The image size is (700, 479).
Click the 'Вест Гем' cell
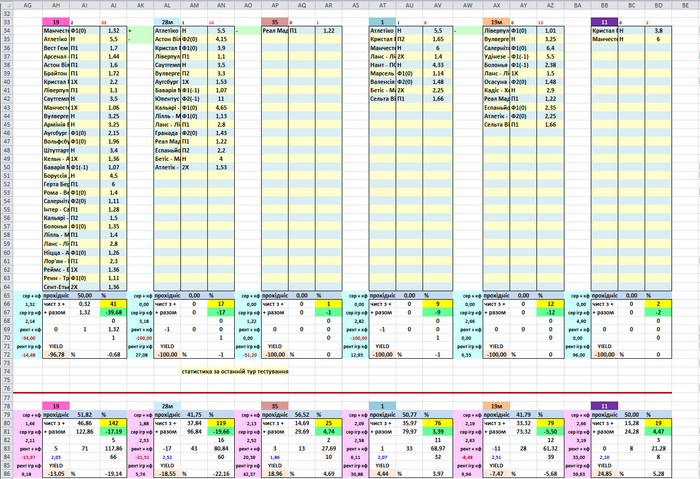(56, 48)
